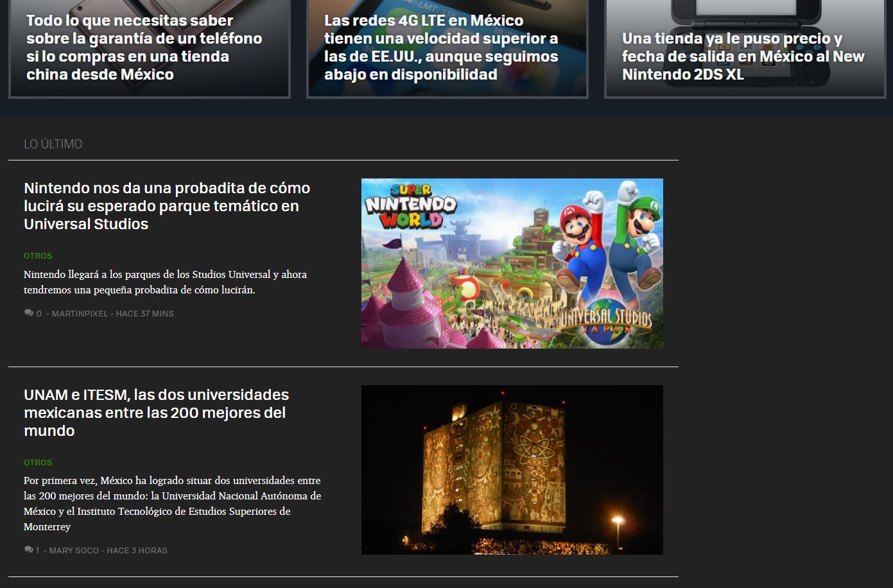Image resolution: width=893 pixels, height=588 pixels.
Task: Open the Super Nintendo World thumbnail
Action: click(x=512, y=263)
